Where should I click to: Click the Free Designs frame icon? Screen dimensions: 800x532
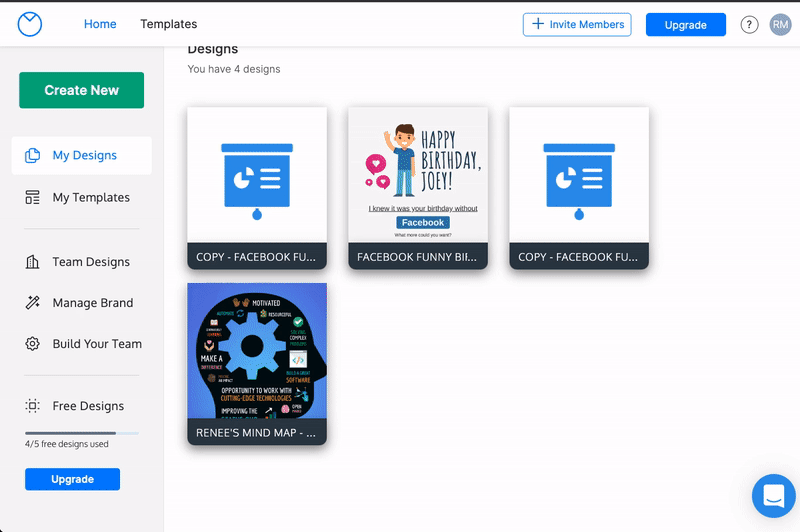click(x=33, y=406)
